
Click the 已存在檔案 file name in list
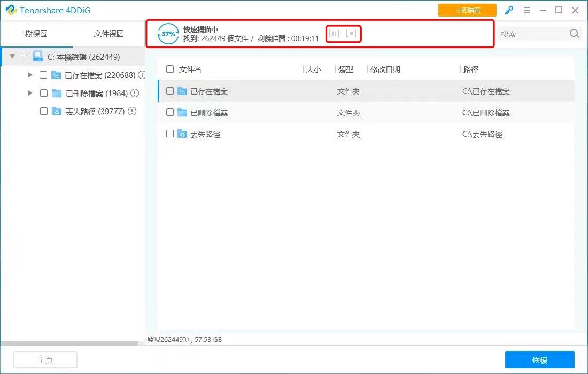(209, 91)
